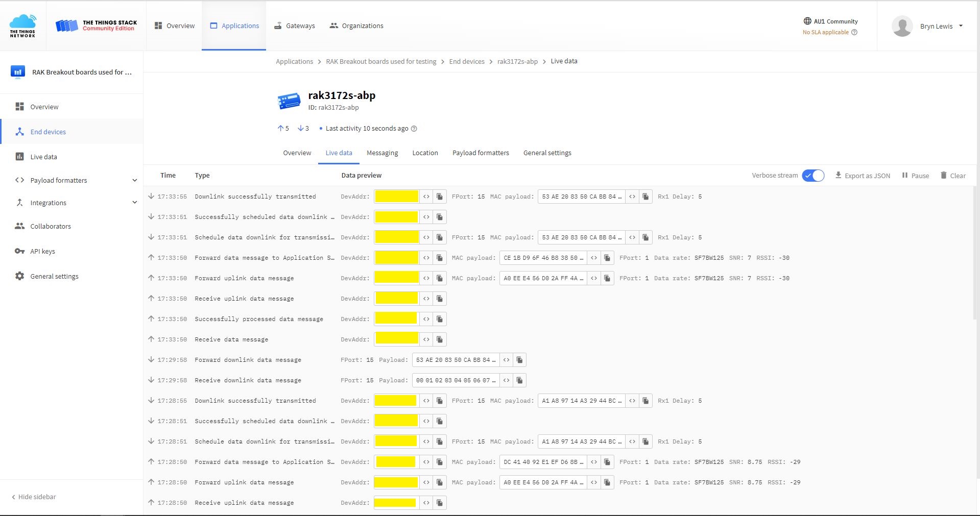Click the help icon beside Last activity
The image size is (980, 516).
[414, 129]
